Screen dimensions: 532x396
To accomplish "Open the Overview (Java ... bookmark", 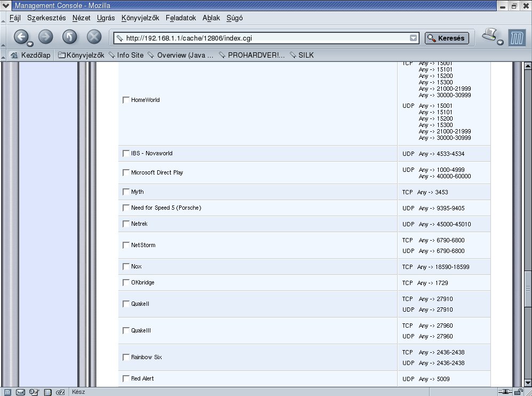I will coord(181,55).
